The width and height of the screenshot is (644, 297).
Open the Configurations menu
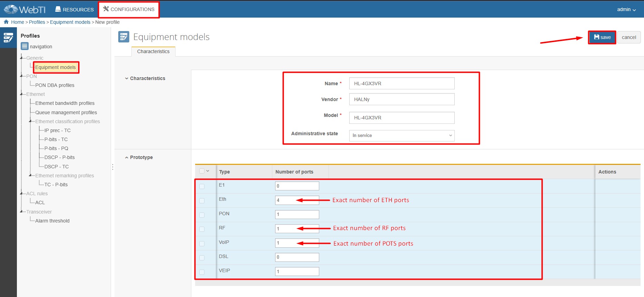(x=129, y=9)
